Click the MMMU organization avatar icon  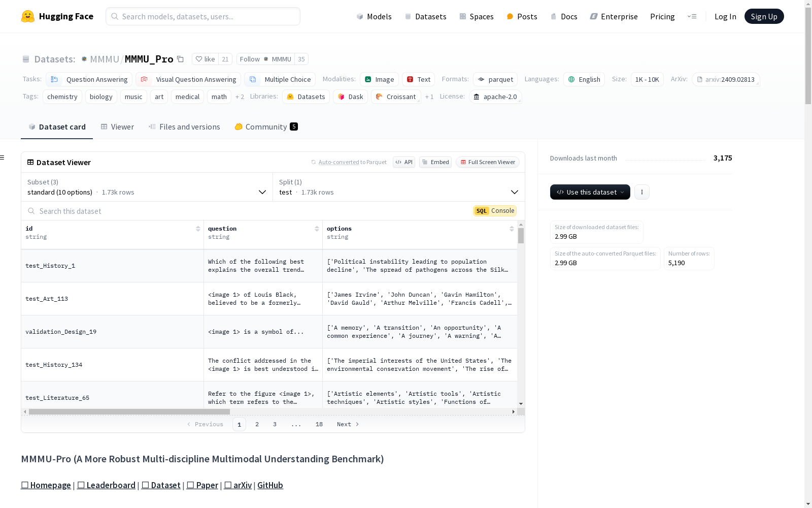coord(84,59)
